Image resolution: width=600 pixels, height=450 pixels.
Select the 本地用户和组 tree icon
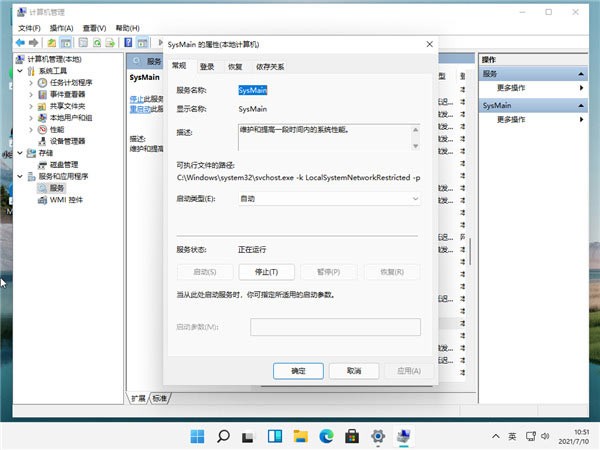tap(42, 118)
